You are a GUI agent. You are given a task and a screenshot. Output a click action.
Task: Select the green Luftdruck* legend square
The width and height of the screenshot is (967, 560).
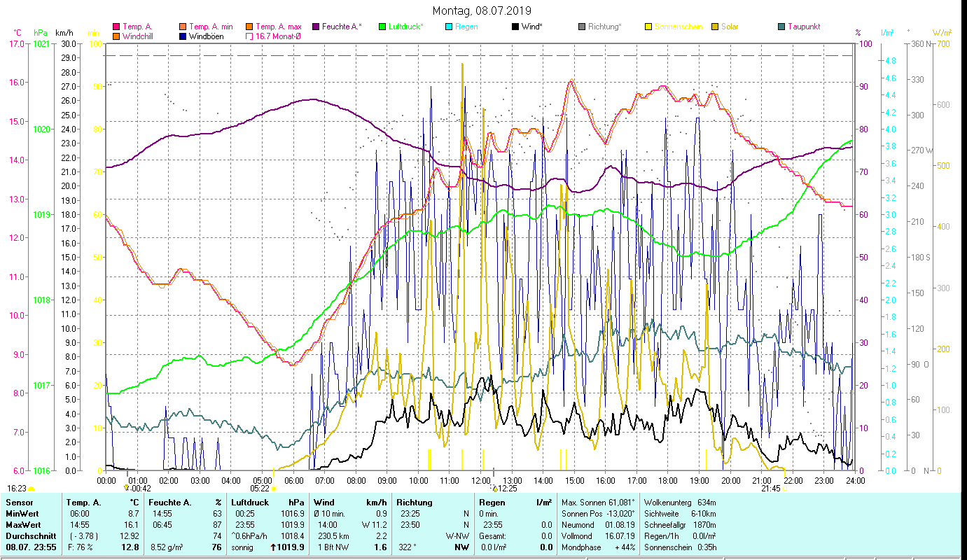pos(382,27)
